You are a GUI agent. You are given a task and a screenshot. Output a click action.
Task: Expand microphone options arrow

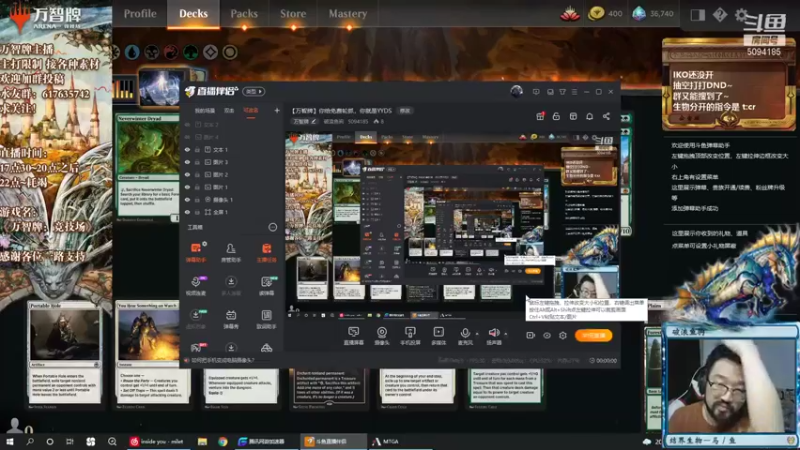[x=477, y=334]
